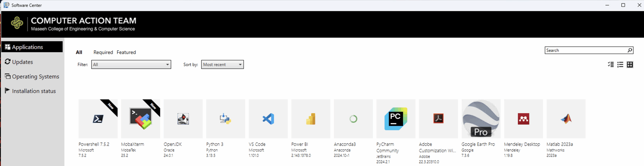Click version 2.143.1378.0 under Power BI
The width and height of the screenshot is (644, 166).
(301, 155)
